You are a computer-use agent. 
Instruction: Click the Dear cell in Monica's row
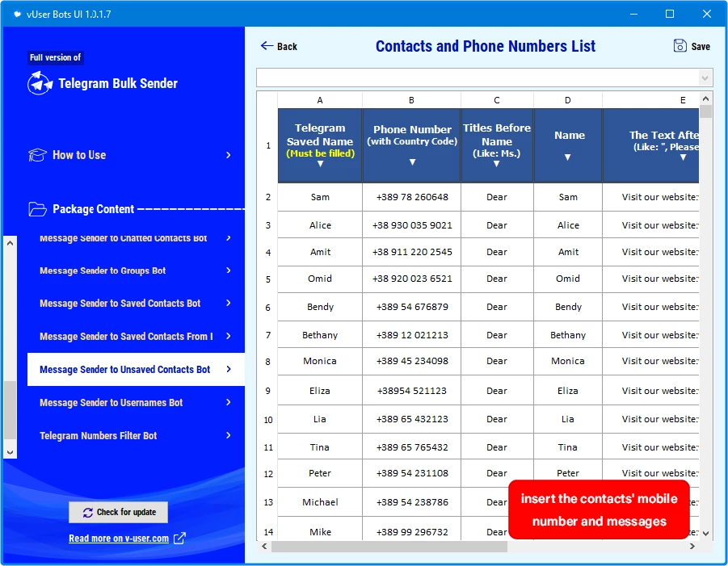pos(497,361)
